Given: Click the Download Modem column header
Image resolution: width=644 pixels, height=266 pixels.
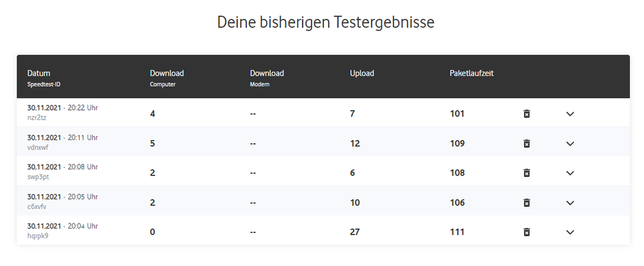Looking at the screenshot, I should pyautogui.click(x=267, y=74).
